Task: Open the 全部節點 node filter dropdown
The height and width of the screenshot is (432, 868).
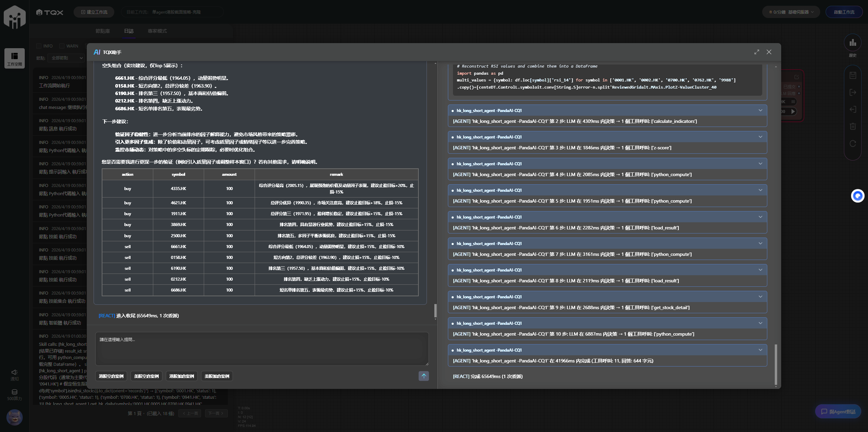Action: tap(66, 58)
